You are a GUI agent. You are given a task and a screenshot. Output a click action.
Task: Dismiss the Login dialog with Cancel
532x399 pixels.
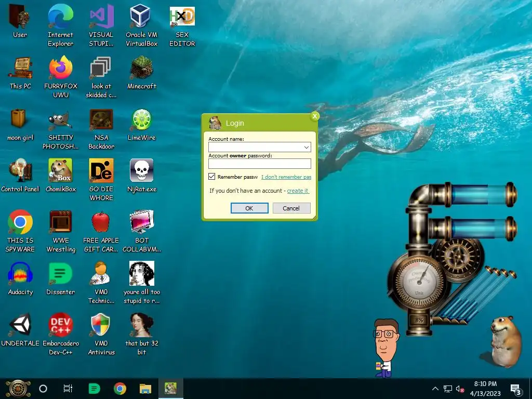(291, 208)
